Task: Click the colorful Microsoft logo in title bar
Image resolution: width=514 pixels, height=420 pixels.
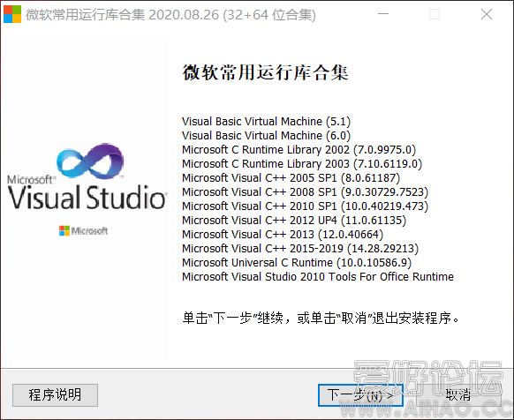Action: click(12, 14)
